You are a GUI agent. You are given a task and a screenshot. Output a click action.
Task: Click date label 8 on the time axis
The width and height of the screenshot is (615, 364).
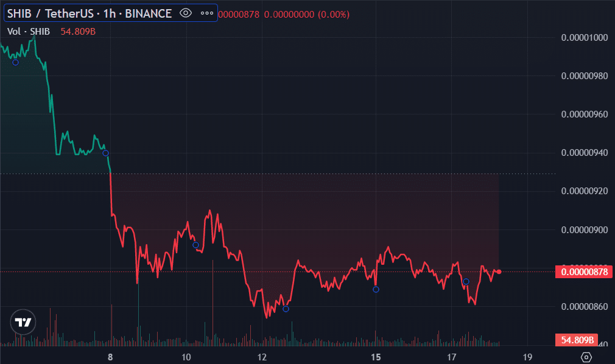110,357
